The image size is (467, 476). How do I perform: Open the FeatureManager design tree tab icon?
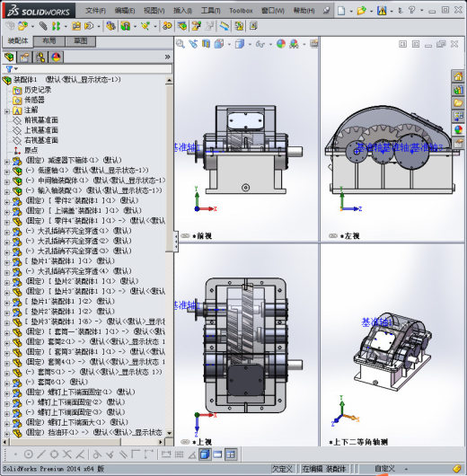point(9,57)
